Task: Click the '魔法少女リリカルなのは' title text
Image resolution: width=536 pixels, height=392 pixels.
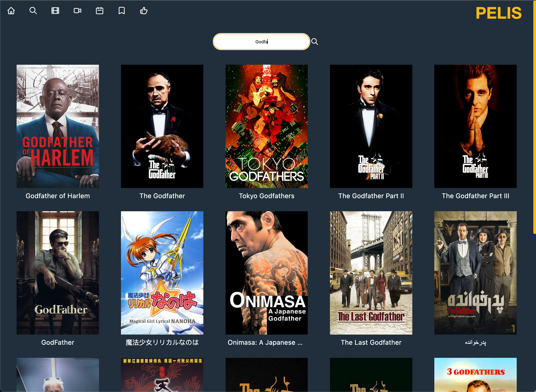Action: pyautogui.click(x=162, y=342)
